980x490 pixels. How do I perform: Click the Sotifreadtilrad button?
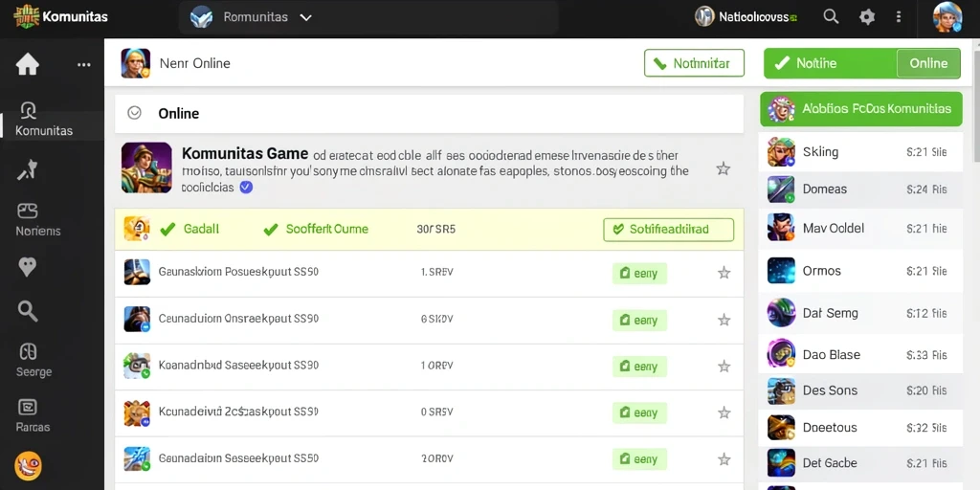coord(668,230)
